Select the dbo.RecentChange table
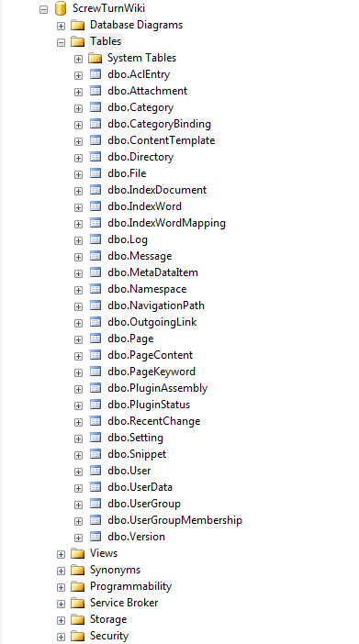This screenshot has width=359, height=644. coord(154,421)
